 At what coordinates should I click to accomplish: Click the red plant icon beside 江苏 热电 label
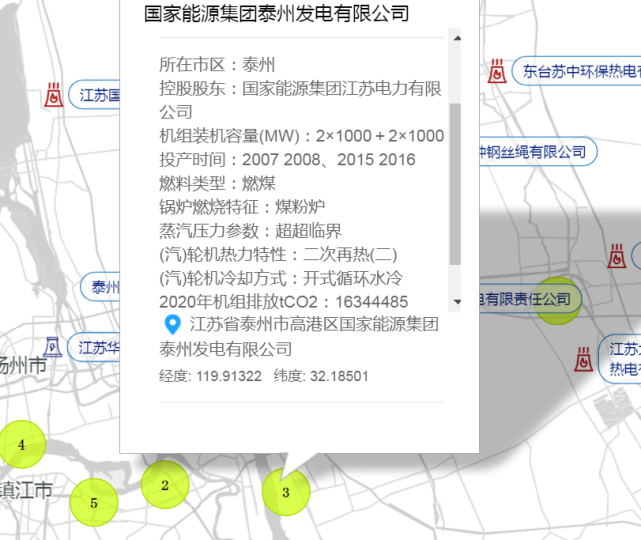[x=583, y=359]
